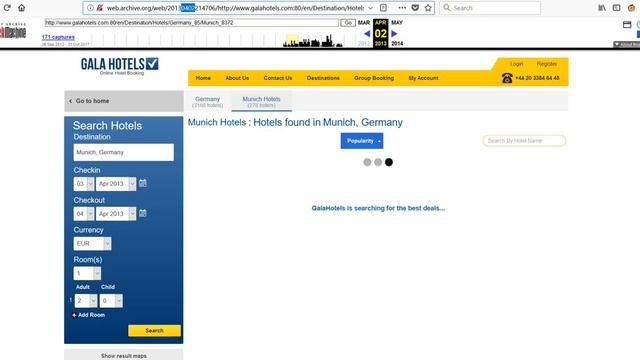Go to next capture blue right arrow

394,34
